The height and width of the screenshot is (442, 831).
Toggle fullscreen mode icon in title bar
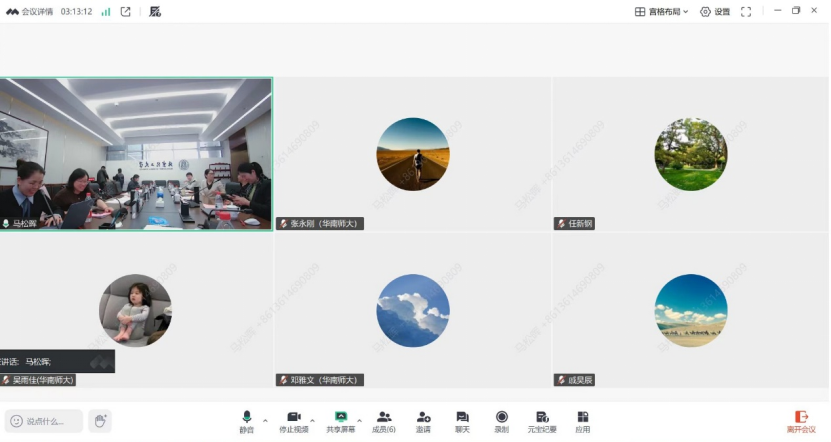point(746,12)
